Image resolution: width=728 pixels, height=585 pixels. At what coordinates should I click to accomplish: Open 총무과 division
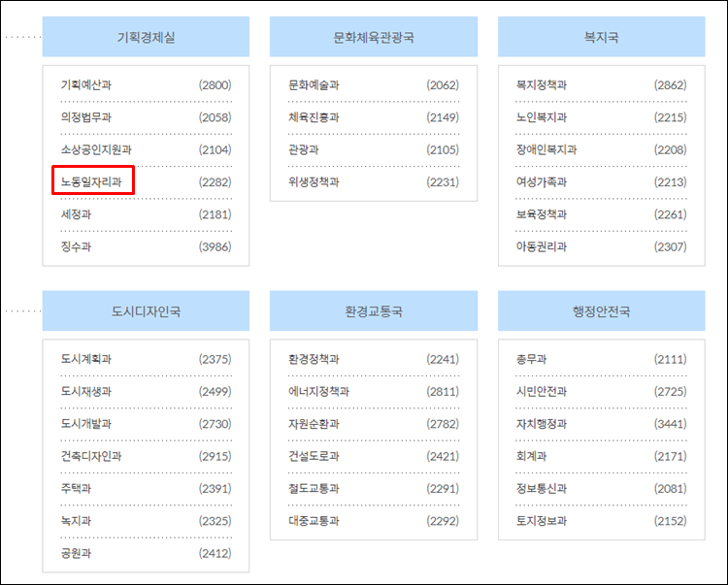(x=532, y=359)
